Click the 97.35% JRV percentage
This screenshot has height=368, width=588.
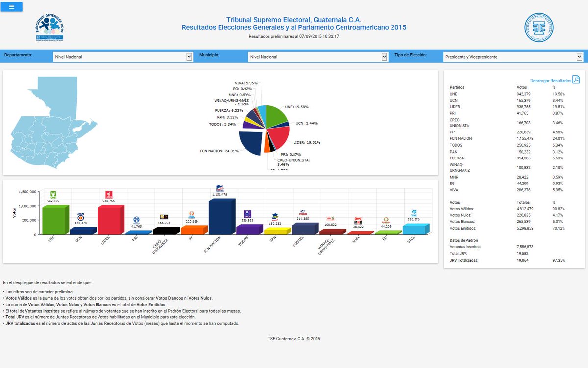pos(559,260)
